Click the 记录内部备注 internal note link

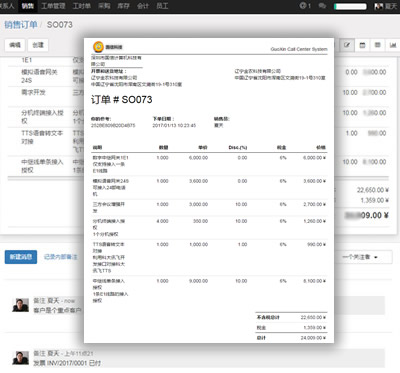[60, 257]
